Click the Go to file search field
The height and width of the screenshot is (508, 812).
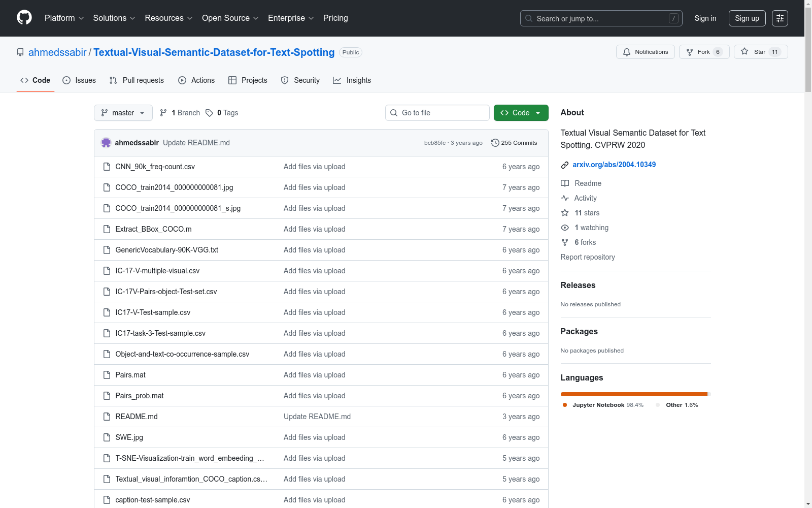click(x=437, y=113)
